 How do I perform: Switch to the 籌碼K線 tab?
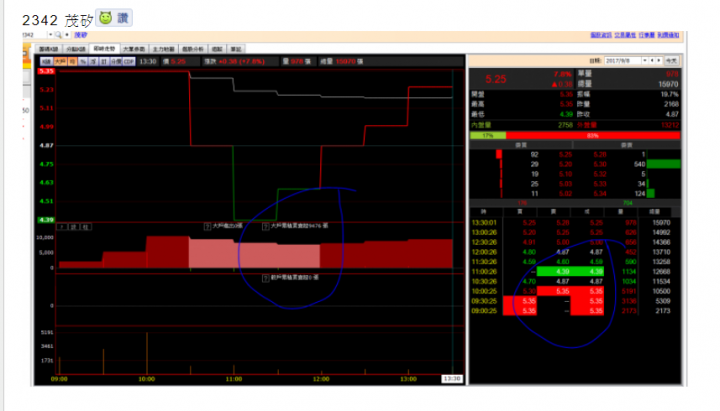point(49,49)
